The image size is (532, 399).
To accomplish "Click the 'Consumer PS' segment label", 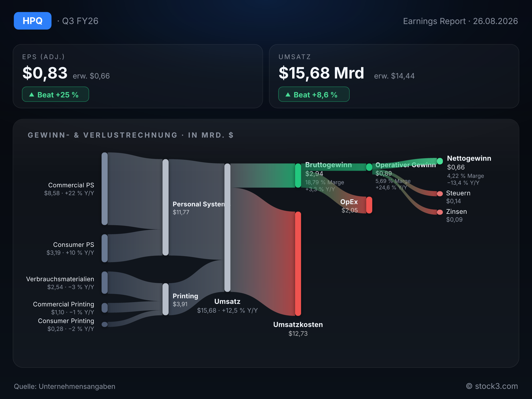I will pyautogui.click(x=74, y=245).
